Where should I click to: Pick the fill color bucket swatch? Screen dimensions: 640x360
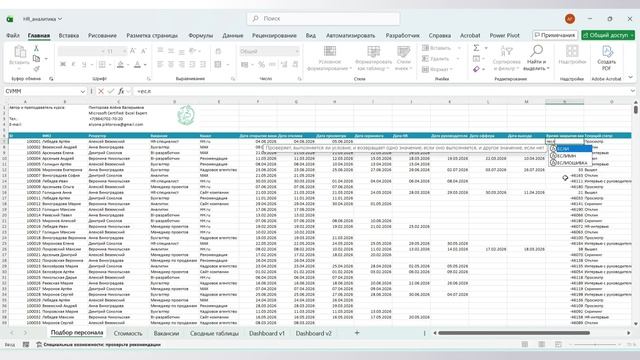[x=120, y=64]
